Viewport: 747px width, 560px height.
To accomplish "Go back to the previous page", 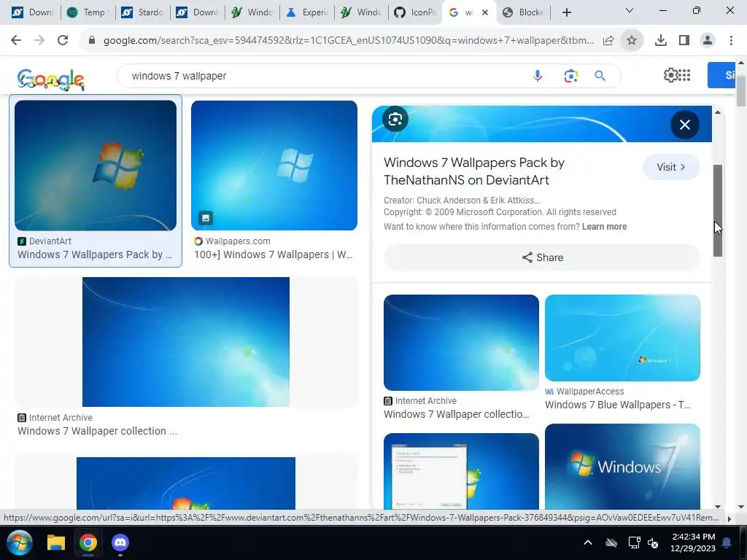I will point(16,41).
